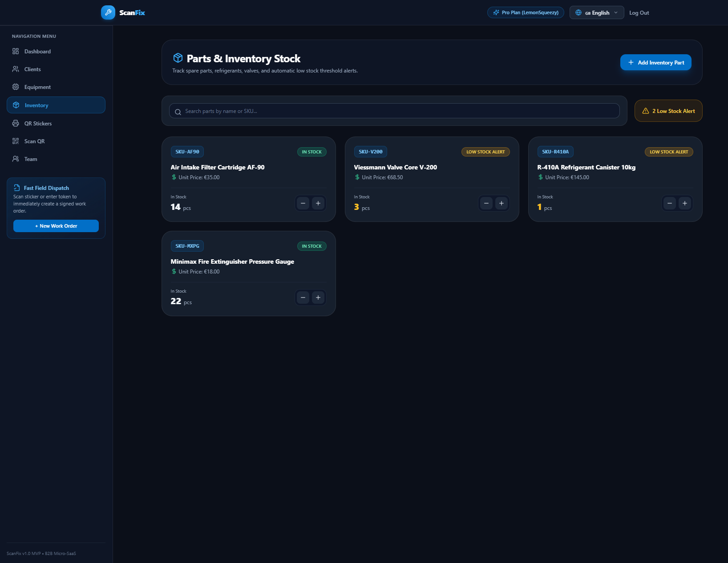The width and height of the screenshot is (728, 563).
Task: Increase stock of Air Intake Filter Cartridge
Action: pos(318,203)
